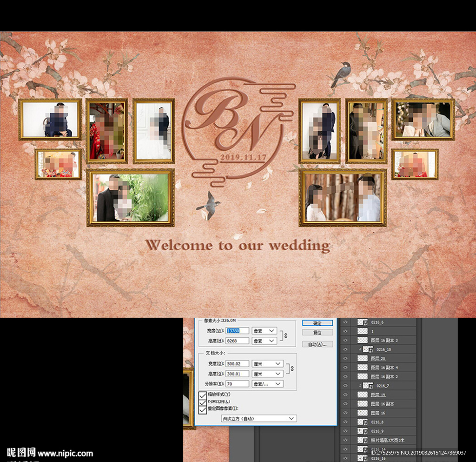The height and width of the screenshot is (462, 476).
Task: Hide the 0216_7 layer
Action: click(345, 386)
